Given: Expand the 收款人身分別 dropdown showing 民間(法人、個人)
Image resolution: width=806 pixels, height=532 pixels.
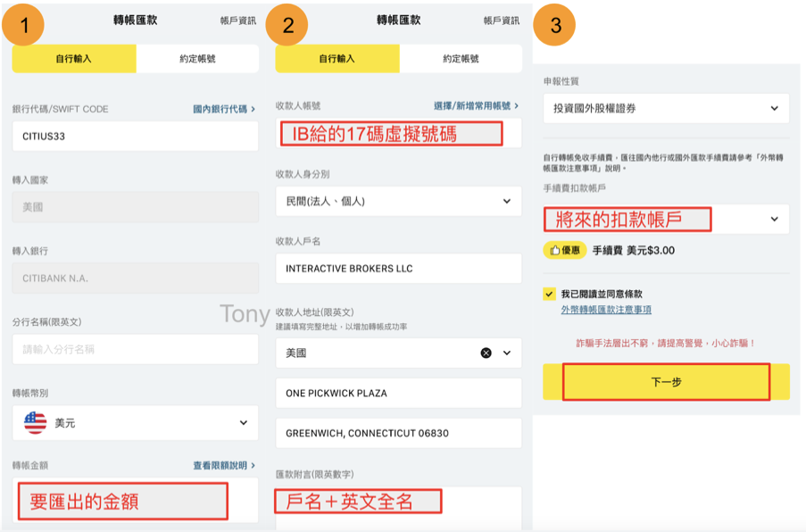Looking at the screenshot, I should point(398,201).
